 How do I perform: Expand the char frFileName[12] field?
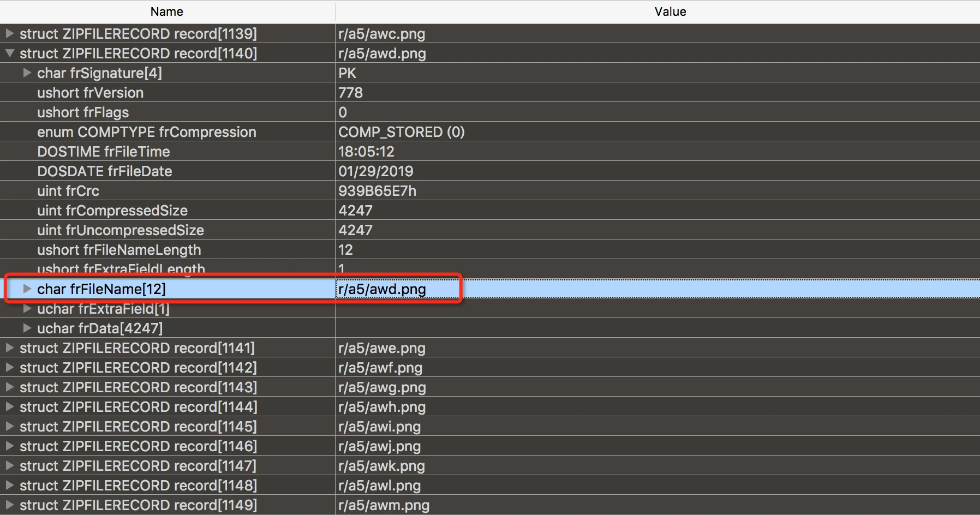27,289
